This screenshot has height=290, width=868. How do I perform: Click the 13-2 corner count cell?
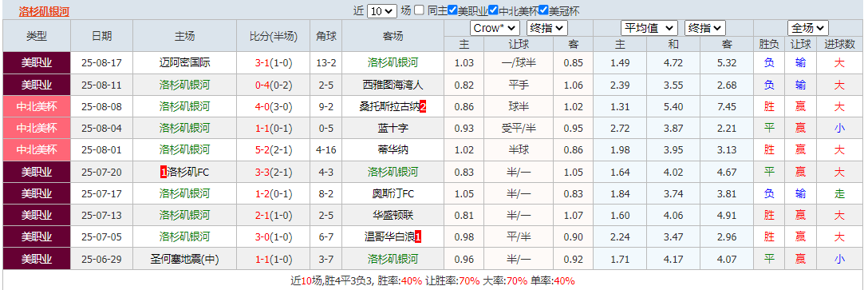pyautogui.click(x=326, y=62)
